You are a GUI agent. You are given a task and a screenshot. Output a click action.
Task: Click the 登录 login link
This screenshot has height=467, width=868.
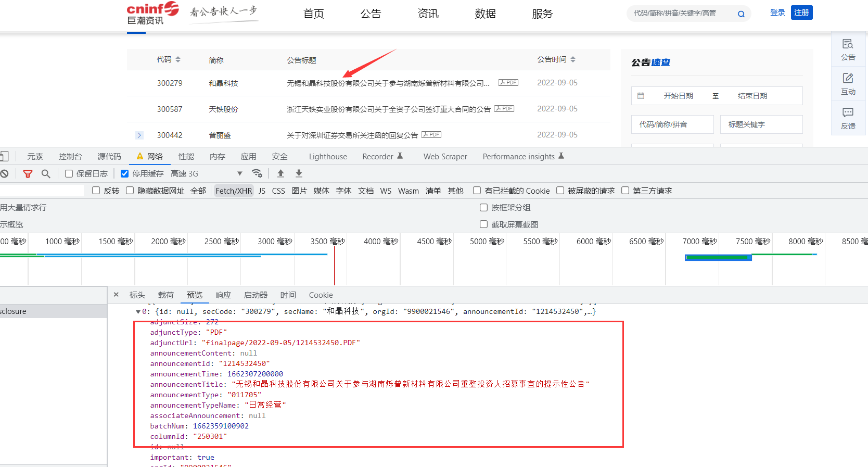click(x=777, y=12)
